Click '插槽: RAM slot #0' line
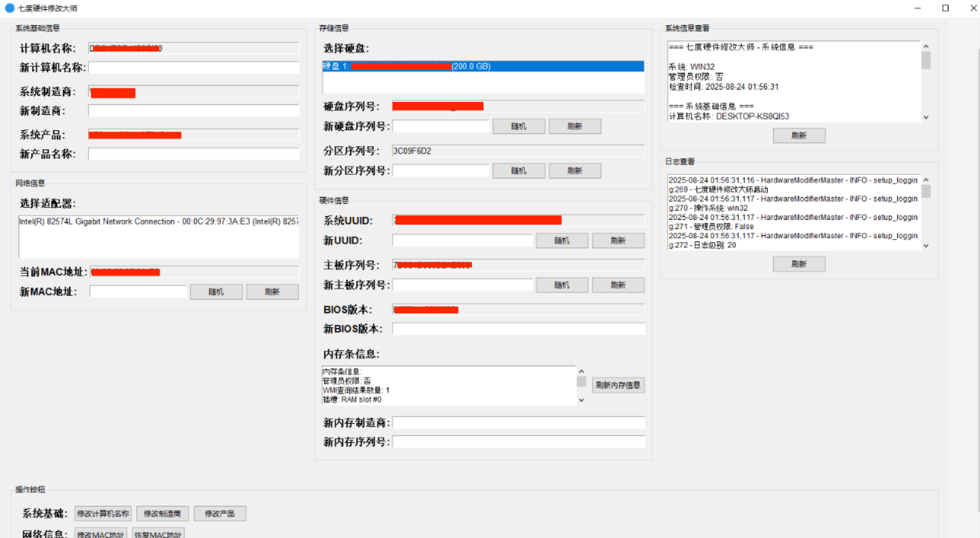This screenshot has width=980, height=538. click(x=352, y=400)
